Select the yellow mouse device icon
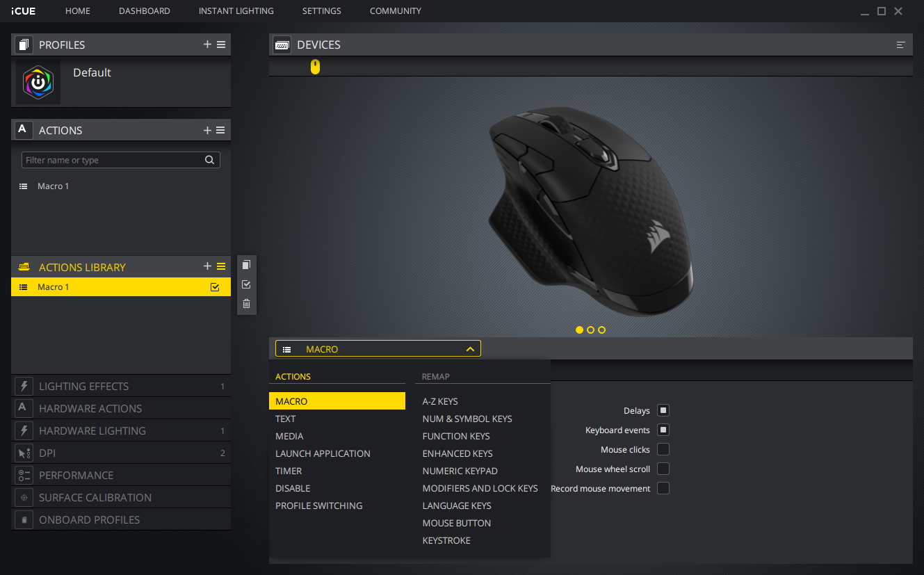 point(315,67)
